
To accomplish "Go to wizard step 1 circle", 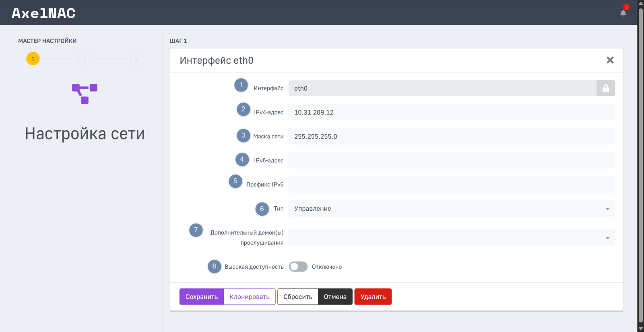I will click(33, 59).
